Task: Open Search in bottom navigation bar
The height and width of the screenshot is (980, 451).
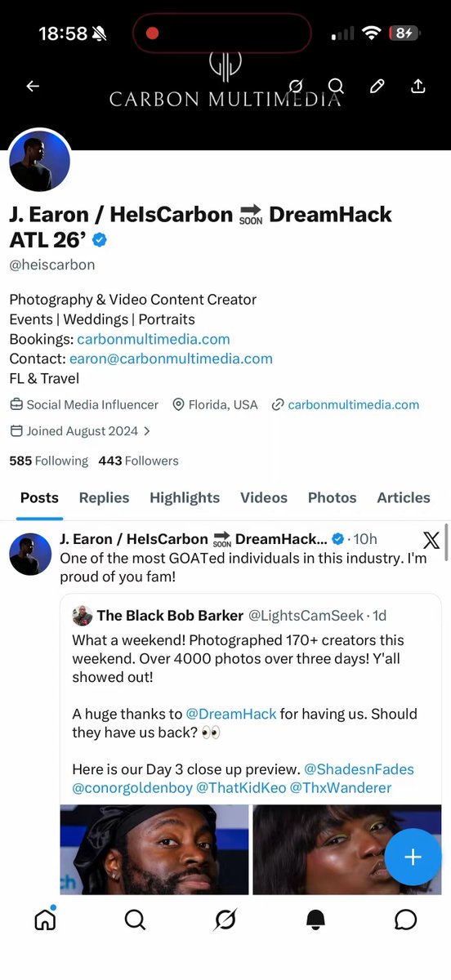Action: point(135,920)
